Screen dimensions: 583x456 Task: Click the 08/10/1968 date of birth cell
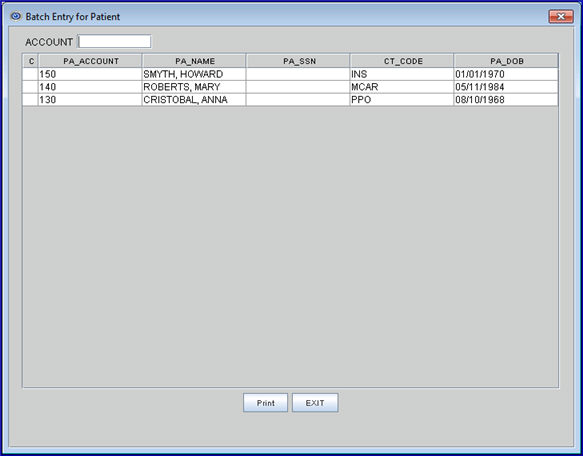(506, 100)
